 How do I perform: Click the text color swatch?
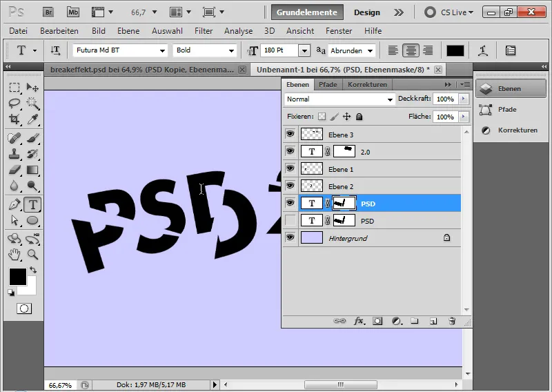[x=455, y=50]
